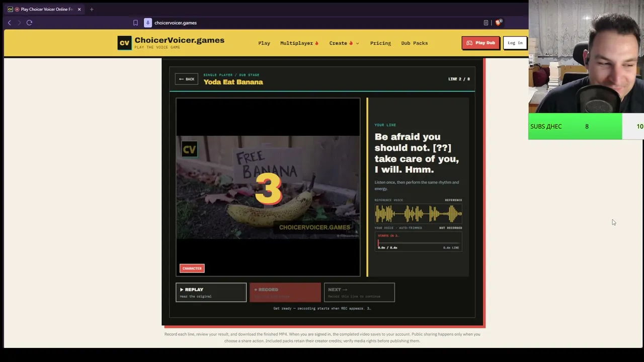Reload the page with the refresh icon
The width and height of the screenshot is (644, 362).
click(29, 23)
